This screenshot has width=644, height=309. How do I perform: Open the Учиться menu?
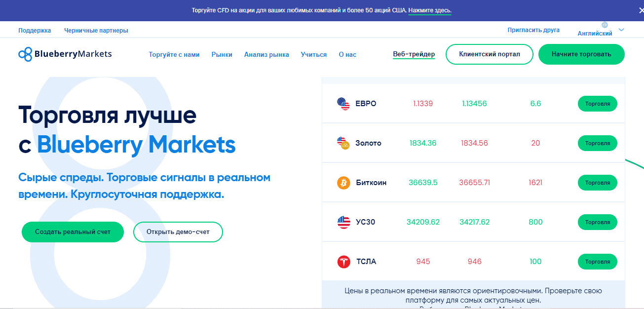pyautogui.click(x=314, y=55)
